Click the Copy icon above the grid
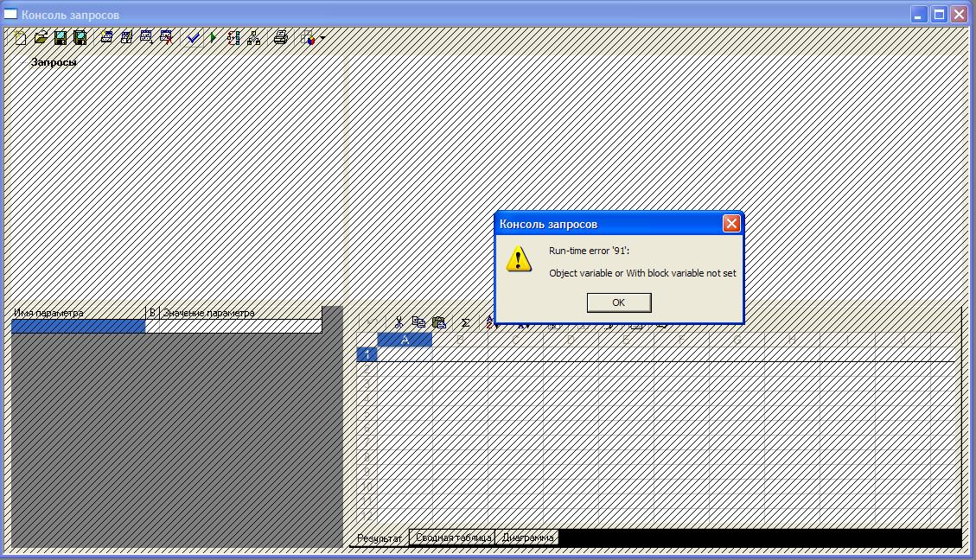The height and width of the screenshot is (560, 976). coord(418,322)
